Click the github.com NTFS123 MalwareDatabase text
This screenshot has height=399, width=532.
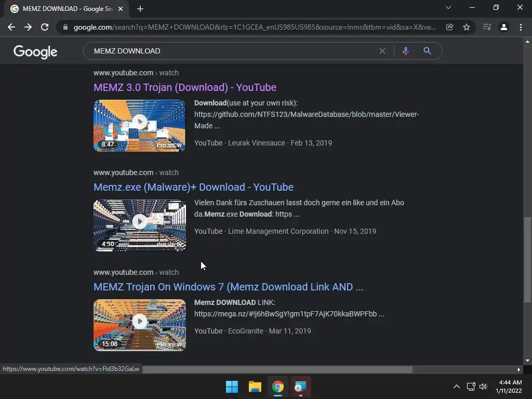tap(307, 114)
